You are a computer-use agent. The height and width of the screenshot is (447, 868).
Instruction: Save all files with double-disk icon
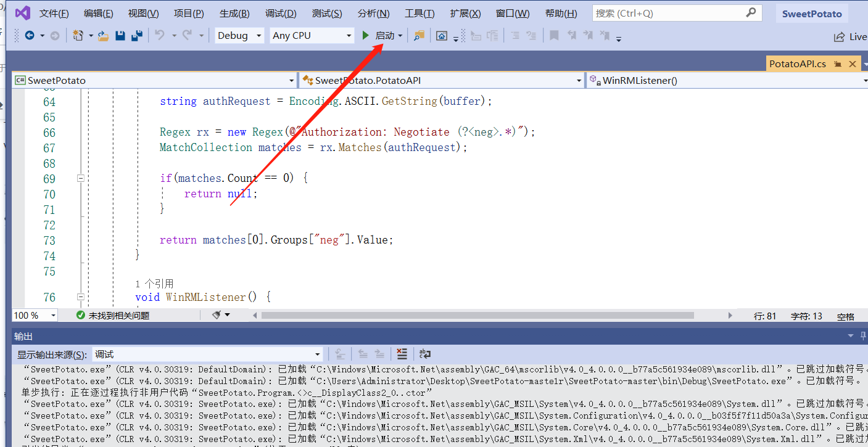pyautogui.click(x=137, y=36)
